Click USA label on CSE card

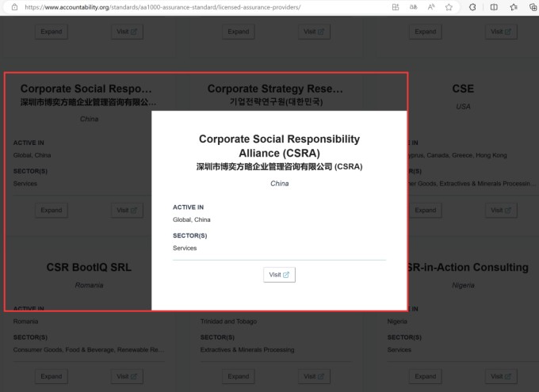pyautogui.click(x=463, y=106)
